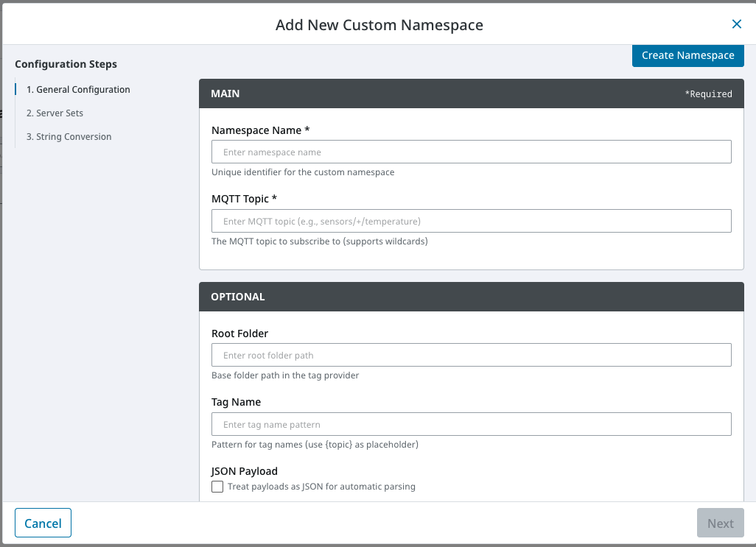Click the Tag Name pattern field
This screenshot has height=547, width=756.
coord(471,424)
